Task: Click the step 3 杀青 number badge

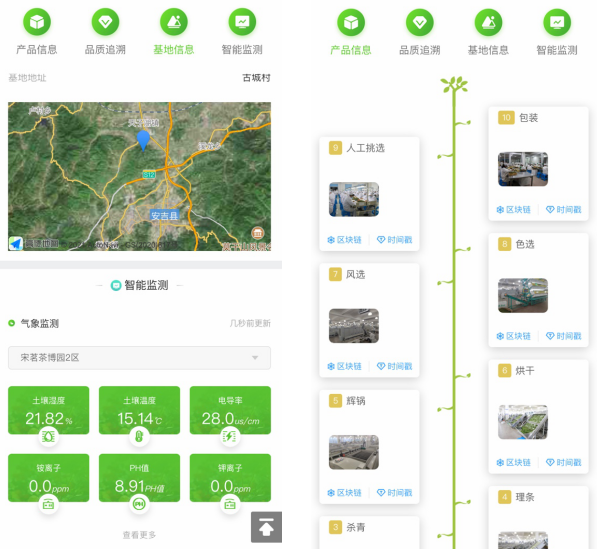Action: pyautogui.click(x=335, y=527)
